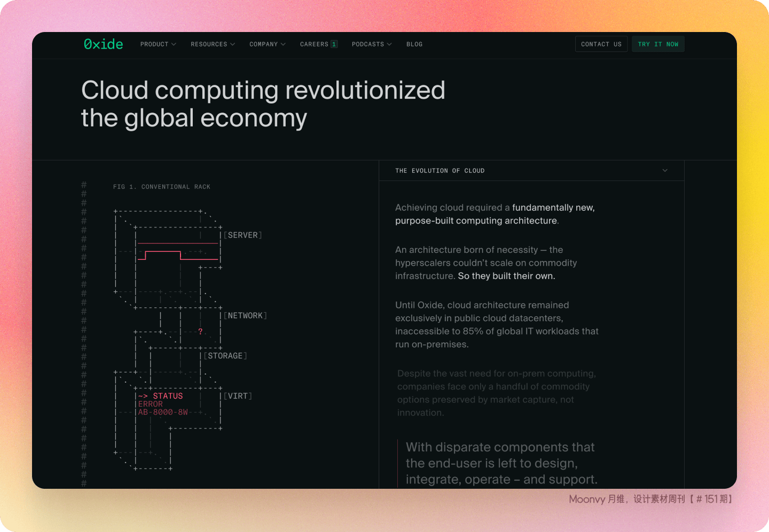This screenshot has height=532, width=769.
Task: Go to the Careers page
Action: (318, 44)
